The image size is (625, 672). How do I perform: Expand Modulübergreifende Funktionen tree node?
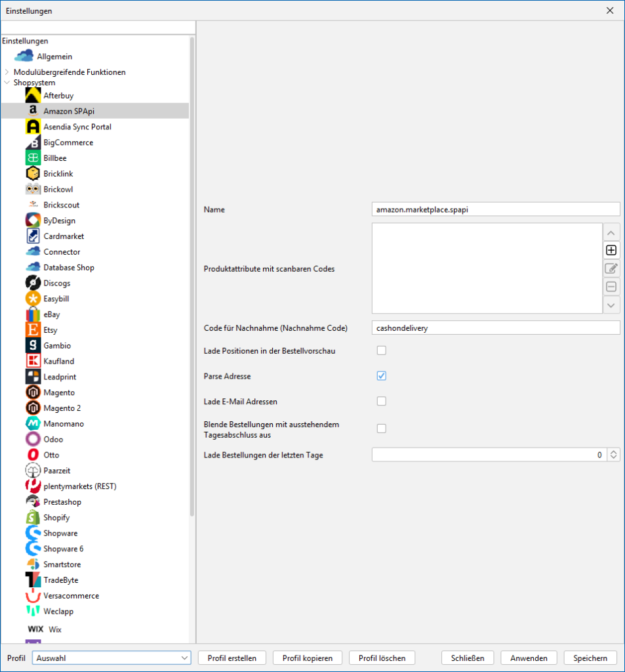(x=7, y=72)
